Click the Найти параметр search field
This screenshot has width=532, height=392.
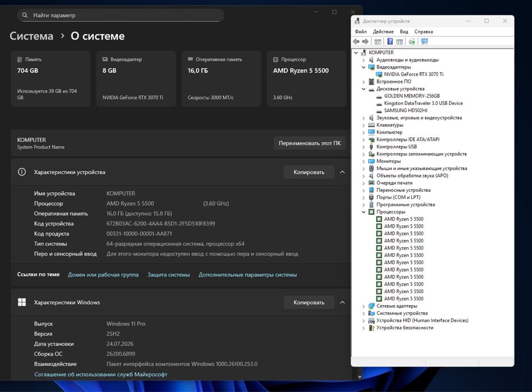(x=121, y=15)
